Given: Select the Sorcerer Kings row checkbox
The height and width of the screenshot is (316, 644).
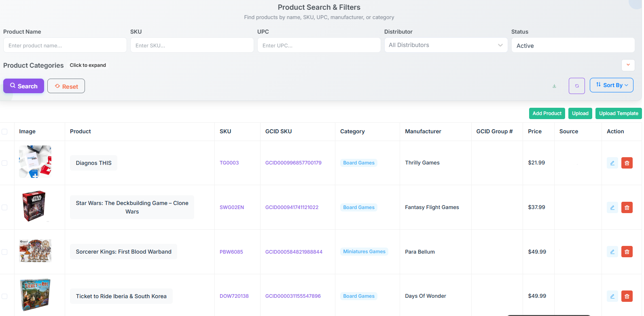Looking at the screenshot, I should (5, 252).
